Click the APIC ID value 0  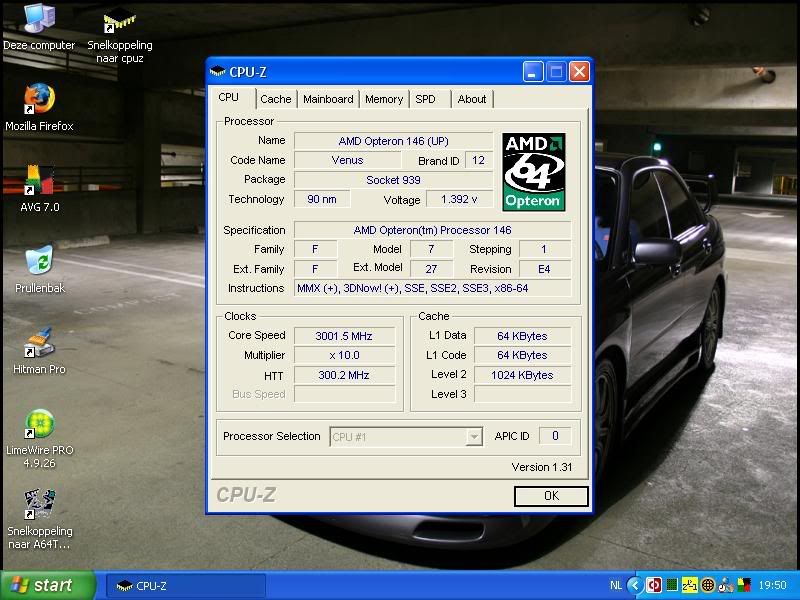point(555,436)
